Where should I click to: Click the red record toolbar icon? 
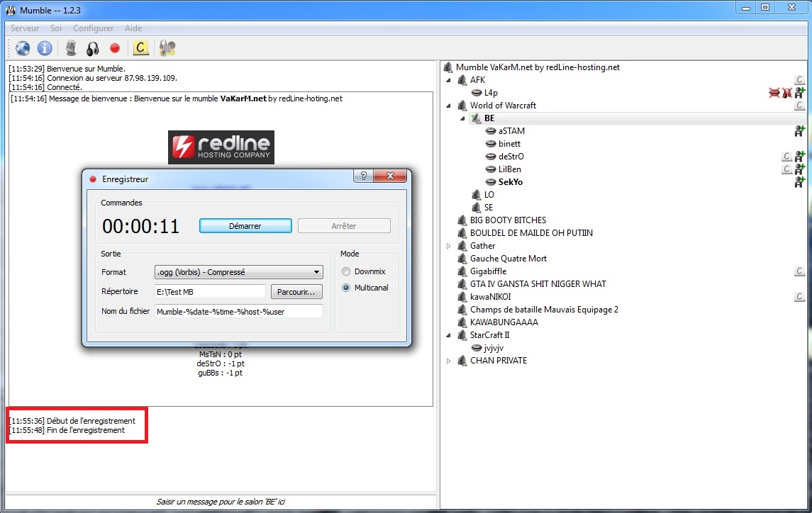(x=115, y=48)
